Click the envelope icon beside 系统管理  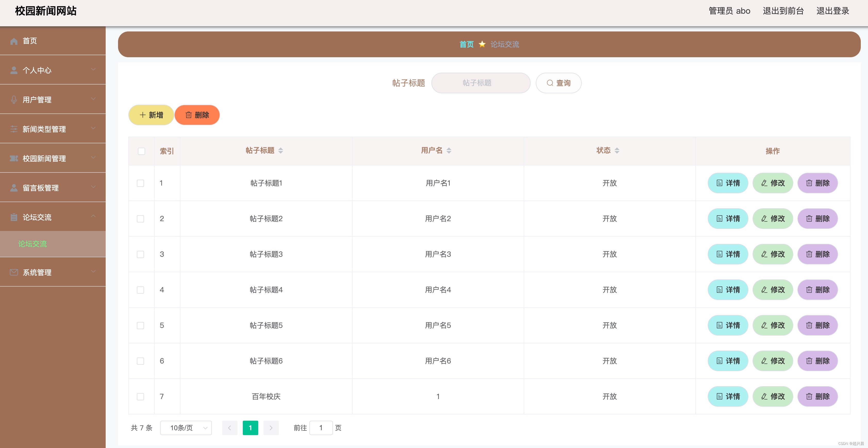click(x=14, y=272)
